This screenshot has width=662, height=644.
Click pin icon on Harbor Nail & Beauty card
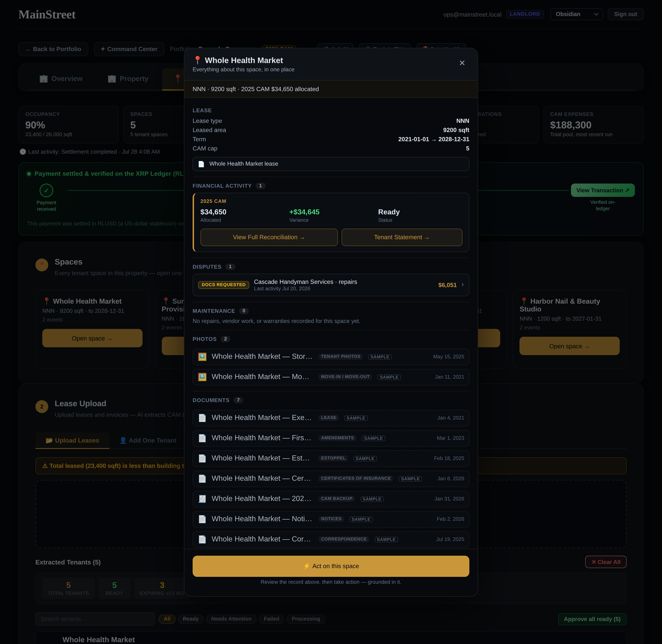pyautogui.click(x=524, y=301)
